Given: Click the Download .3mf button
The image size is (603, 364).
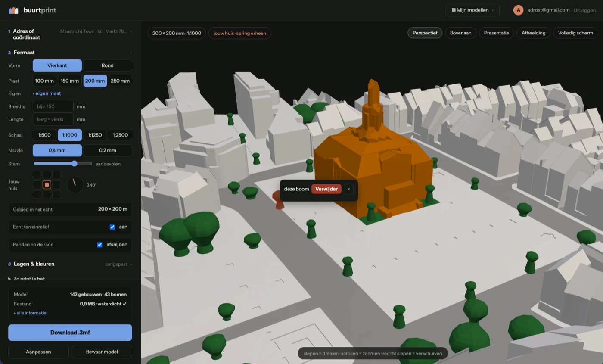Looking at the screenshot, I should [70, 333].
